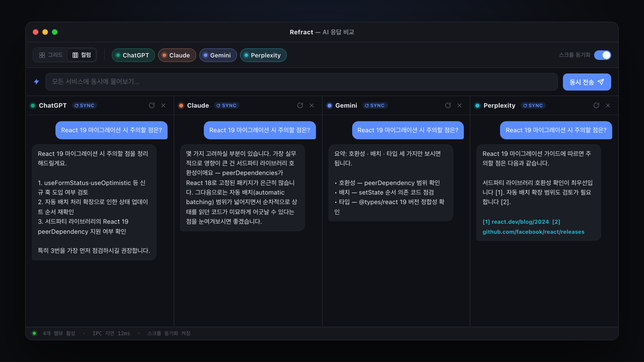
Task: Click the Claude response starting '몇 가지 고려하실 부분이'
Action: 243,188
